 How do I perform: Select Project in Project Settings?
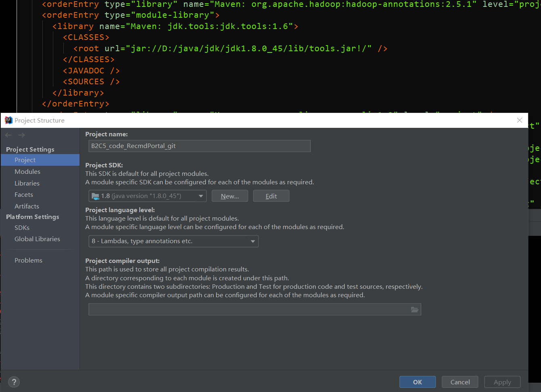40,160
